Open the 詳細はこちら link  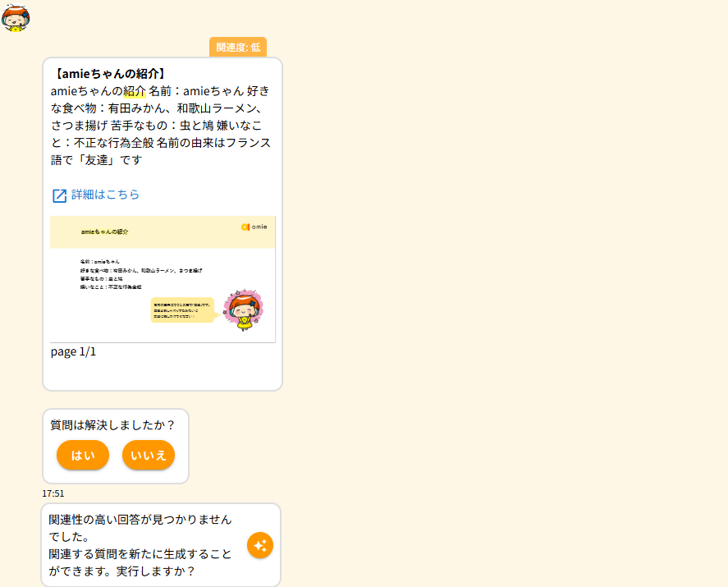105,195
